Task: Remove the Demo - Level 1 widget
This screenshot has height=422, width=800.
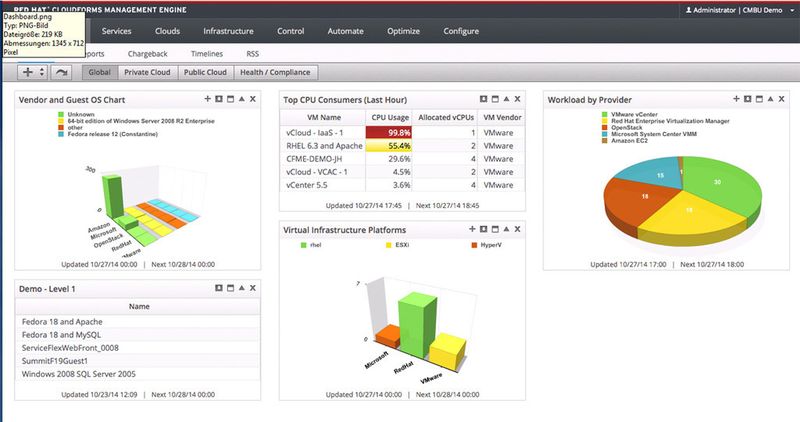Action: 253,288
